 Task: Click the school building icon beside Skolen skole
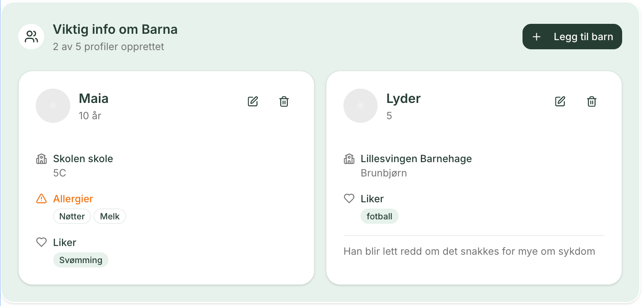point(41,159)
